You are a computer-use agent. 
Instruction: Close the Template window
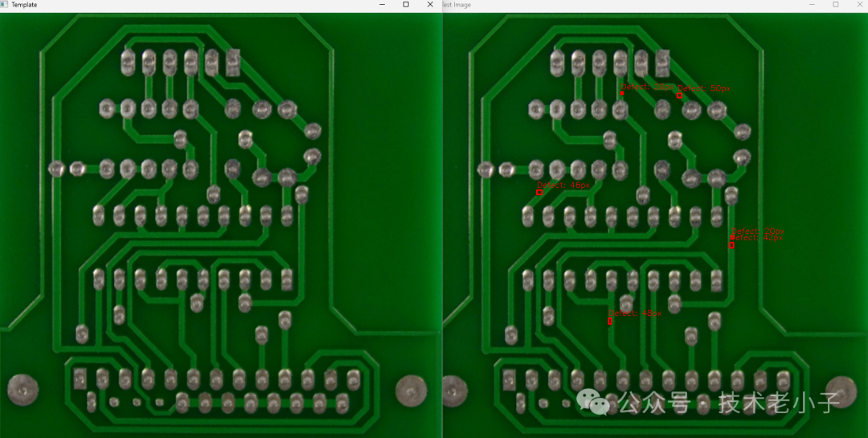click(x=430, y=5)
